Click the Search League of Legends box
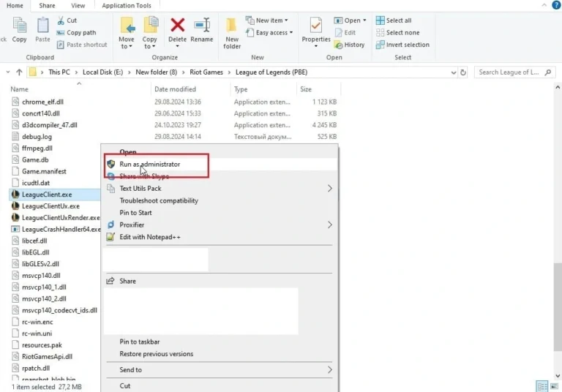 click(x=512, y=72)
